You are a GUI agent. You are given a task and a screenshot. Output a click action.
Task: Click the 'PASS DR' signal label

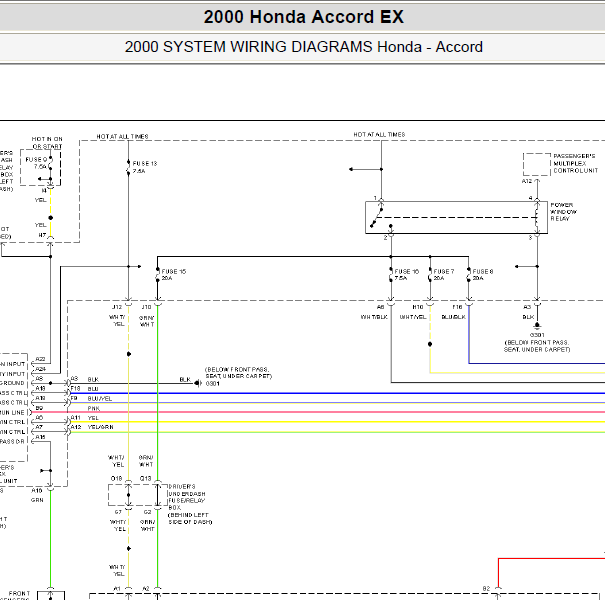tap(12, 442)
